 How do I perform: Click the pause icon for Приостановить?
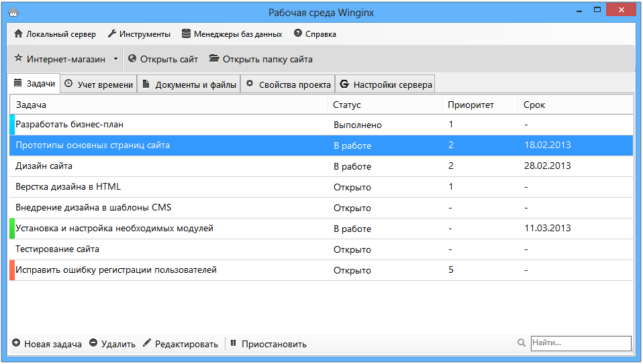[234, 343]
